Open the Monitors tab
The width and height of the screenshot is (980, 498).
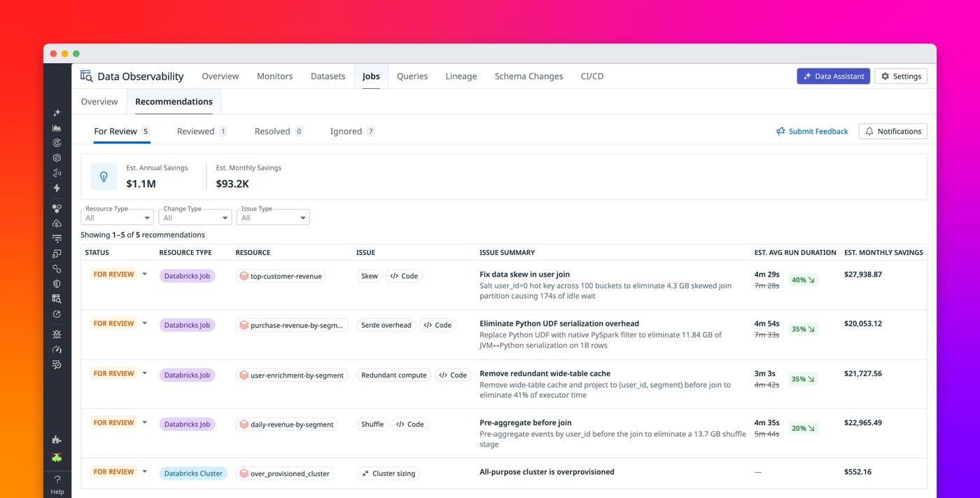[x=274, y=76]
